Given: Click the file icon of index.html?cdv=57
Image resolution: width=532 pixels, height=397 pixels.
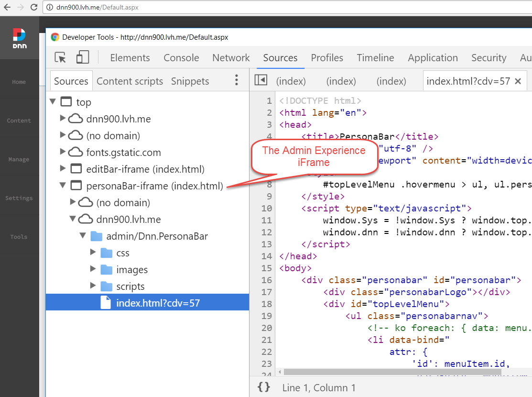Looking at the screenshot, I should 106,303.
